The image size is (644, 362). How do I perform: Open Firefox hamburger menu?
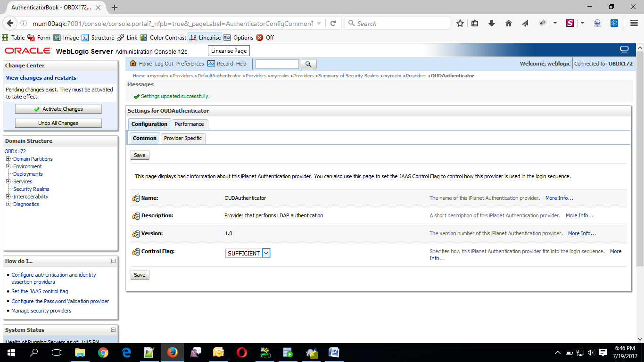click(x=634, y=23)
